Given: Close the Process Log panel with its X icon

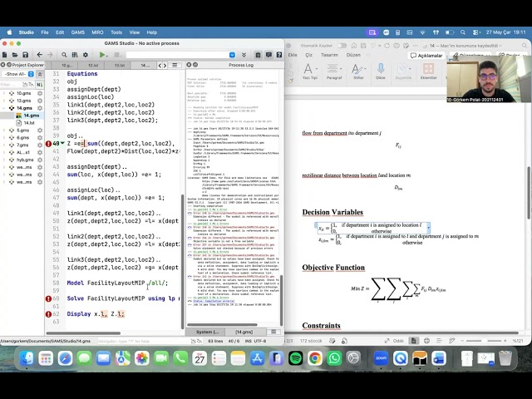Looking at the screenshot, I should 189,65.
